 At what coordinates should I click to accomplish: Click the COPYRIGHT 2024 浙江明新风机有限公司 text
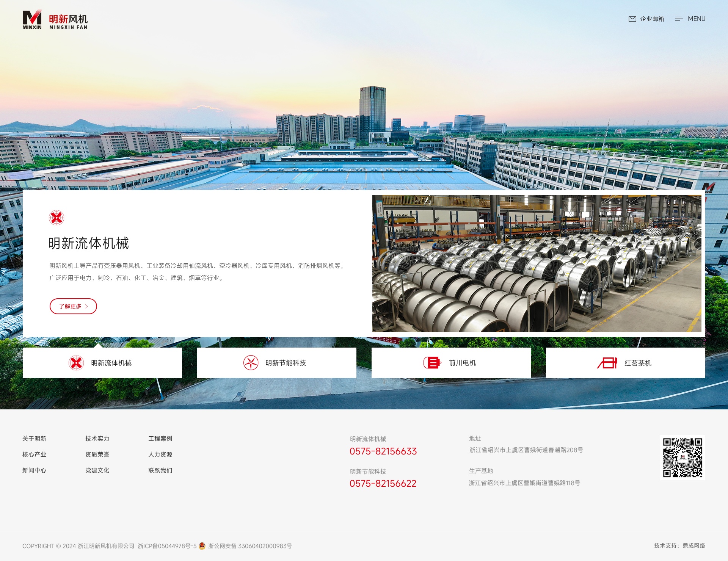[x=78, y=546]
